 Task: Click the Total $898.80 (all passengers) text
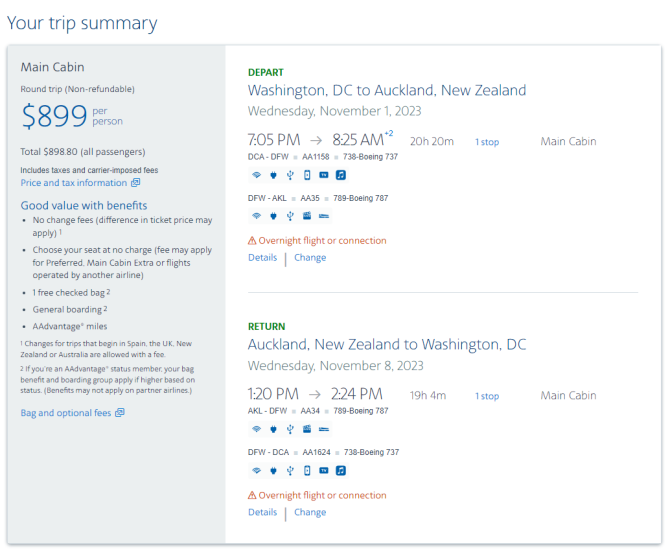(x=83, y=152)
